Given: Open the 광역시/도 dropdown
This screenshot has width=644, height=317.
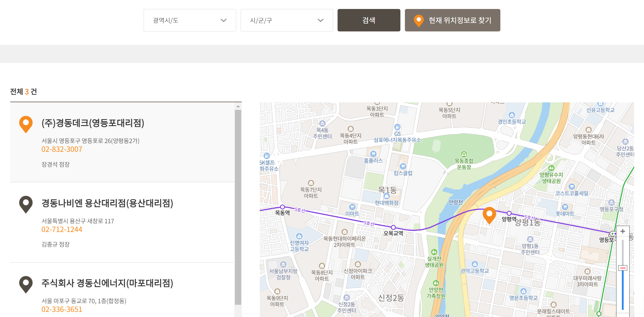Looking at the screenshot, I should click(x=189, y=20).
